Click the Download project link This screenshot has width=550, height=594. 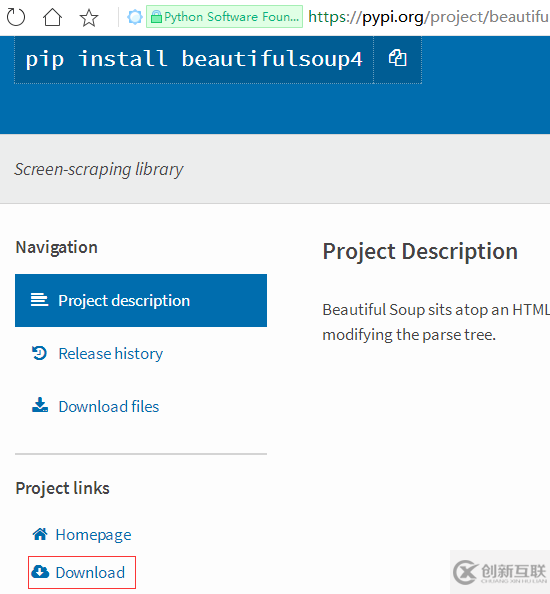pos(90,572)
